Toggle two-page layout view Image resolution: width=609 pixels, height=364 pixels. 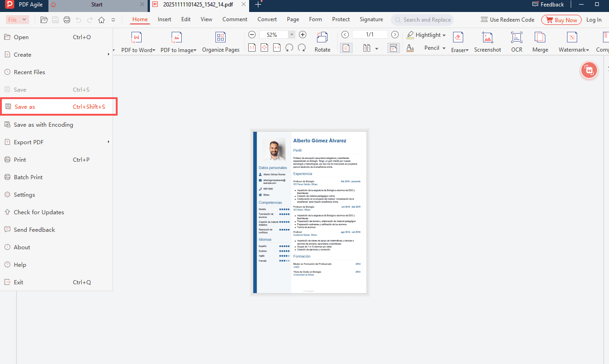(367, 47)
